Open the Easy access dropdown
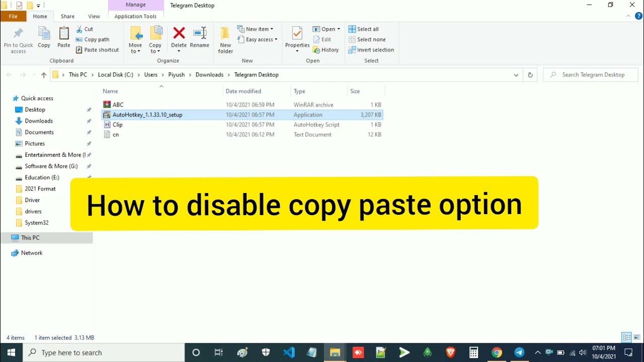The image size is (644, 362). click(x=257, y=40)
